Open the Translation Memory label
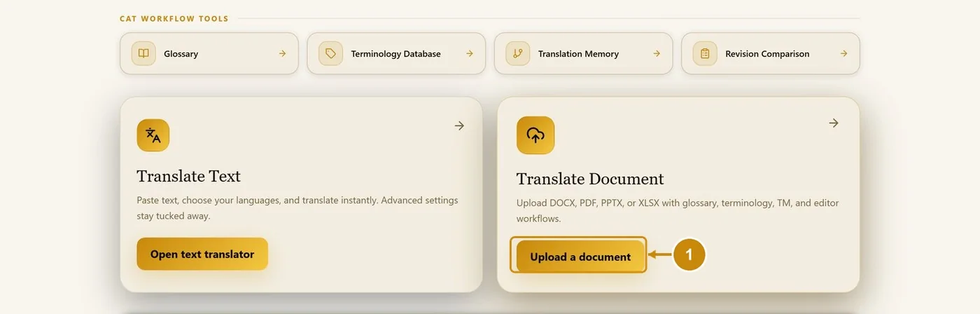This screenshot has height=314, width=980. 578,53
